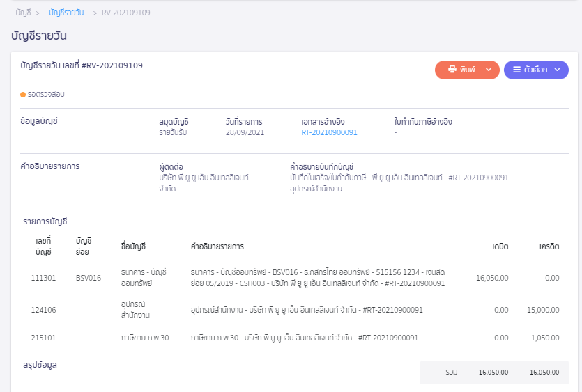Screen dimensions: 582x392
Task: Click the ภาษีขาย ภ.พ.30 account name
Action: click(x=145, y=338)
